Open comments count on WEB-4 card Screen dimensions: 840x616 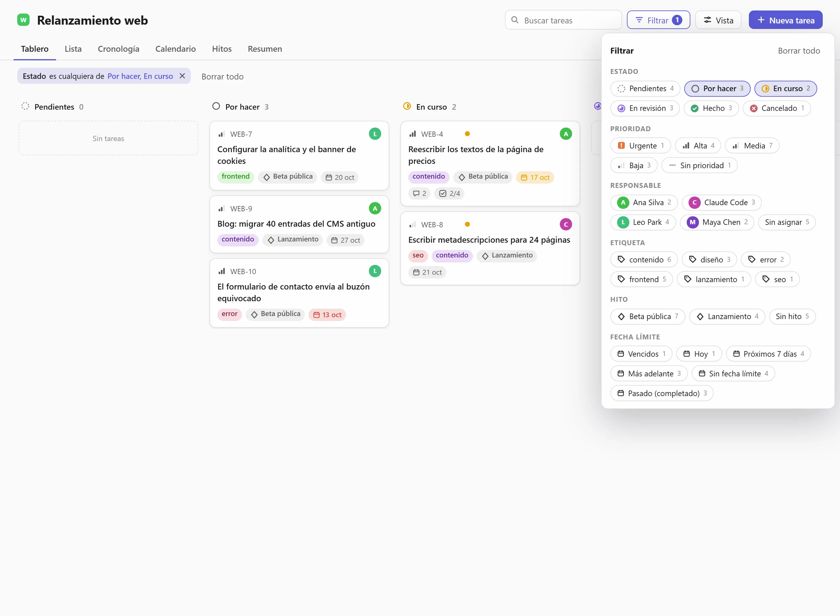[x=419, y=193]
